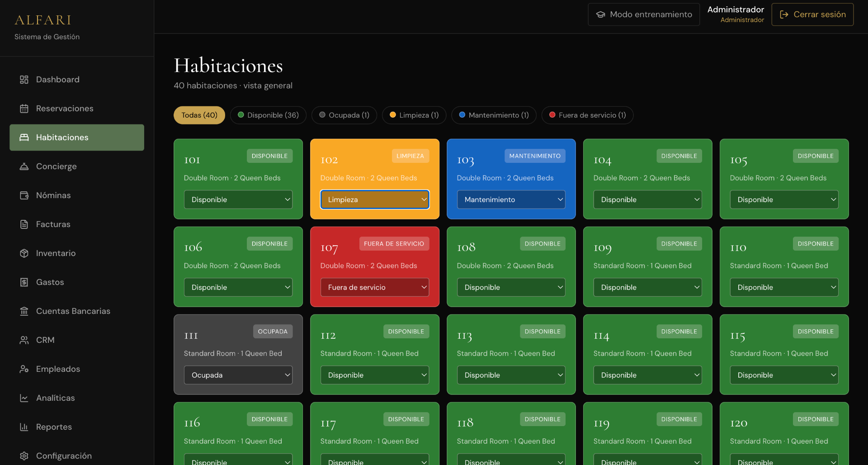
Task: Click room number 116
Action: tap(192, 422)
